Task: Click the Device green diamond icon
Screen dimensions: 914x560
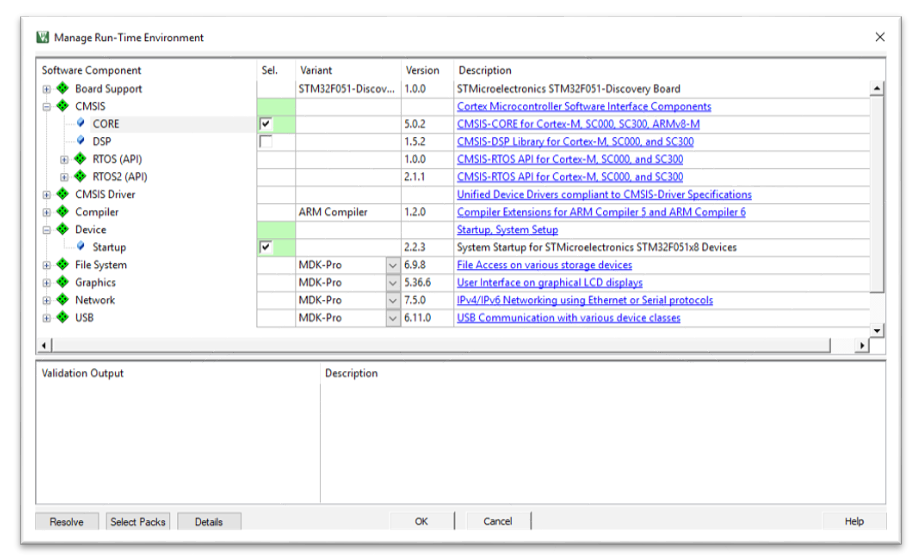Action: [63, 229]
